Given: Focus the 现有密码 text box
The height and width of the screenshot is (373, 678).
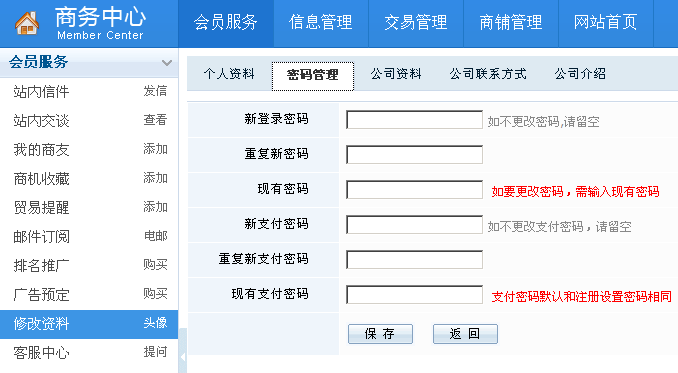Looking at the screenshot, I should click(414, 190).
